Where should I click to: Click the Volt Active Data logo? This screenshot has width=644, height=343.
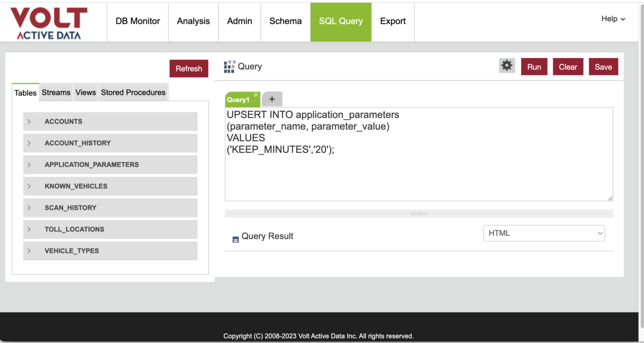tap(48, 21)
